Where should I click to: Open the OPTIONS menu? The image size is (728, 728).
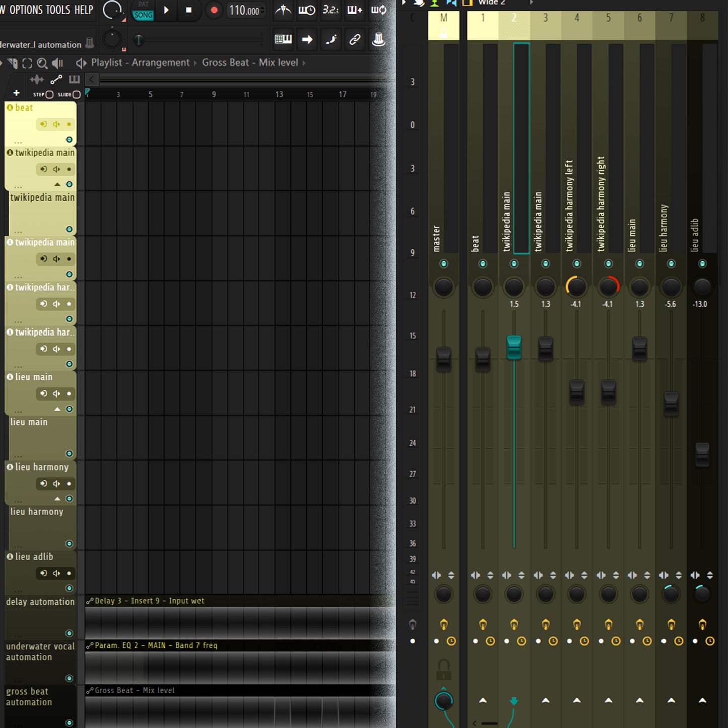pos(26,10)
